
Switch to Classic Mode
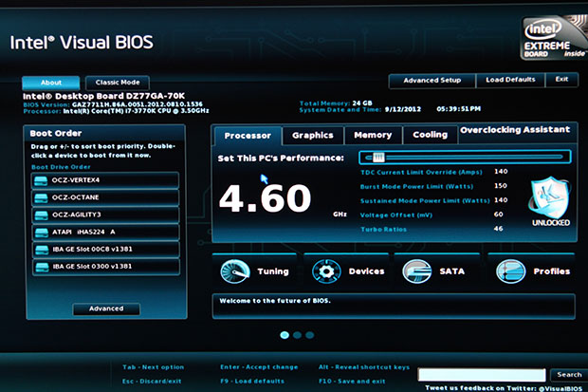118,83
